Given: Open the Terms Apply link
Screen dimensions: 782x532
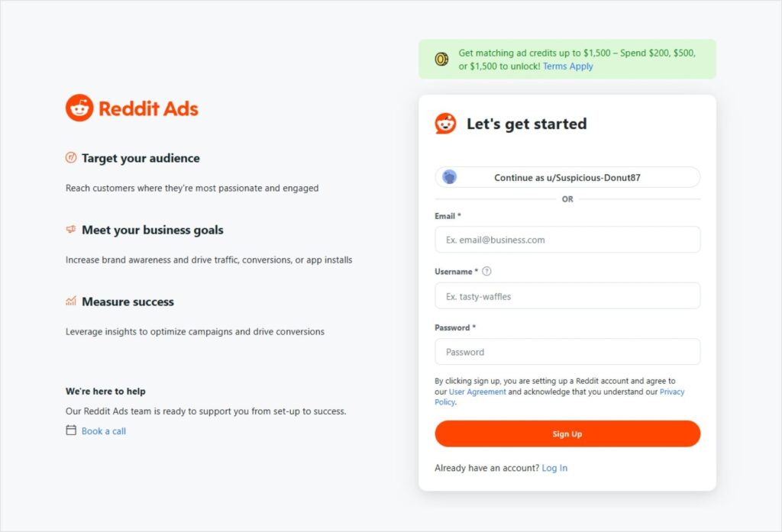Looking at the screenshot, I should [x=568, y=66].
